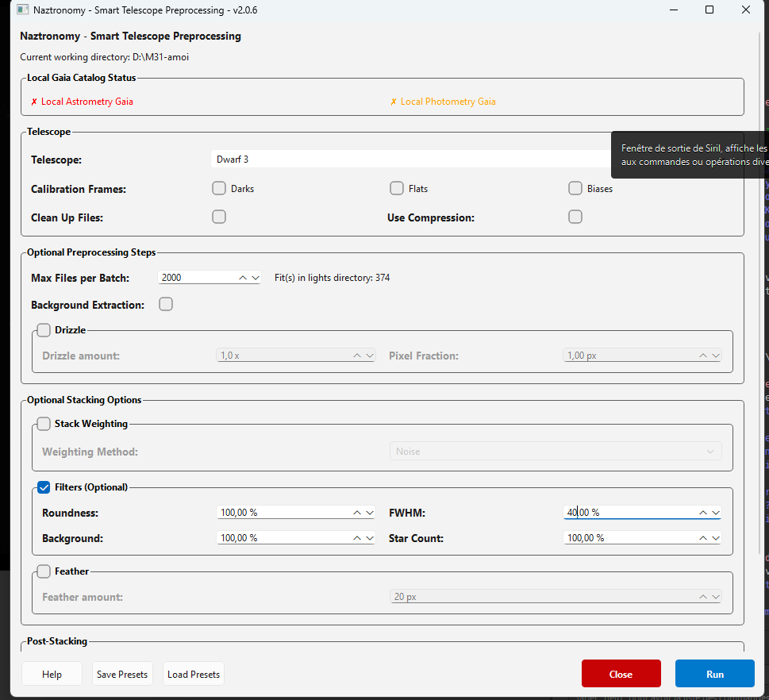Start processing with the Run button
The width and height of the screenshot is (769, 700).
tap(714, 674)
